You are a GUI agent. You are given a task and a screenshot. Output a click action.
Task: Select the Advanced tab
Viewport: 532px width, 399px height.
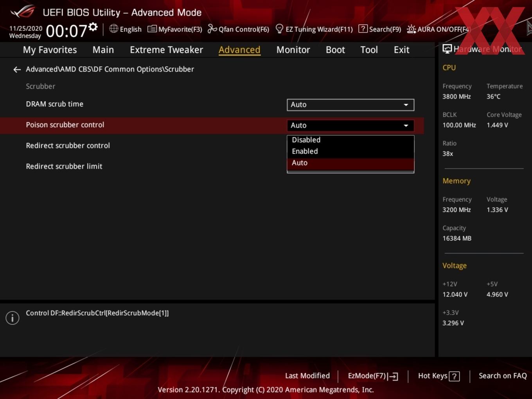pos(239,50)
